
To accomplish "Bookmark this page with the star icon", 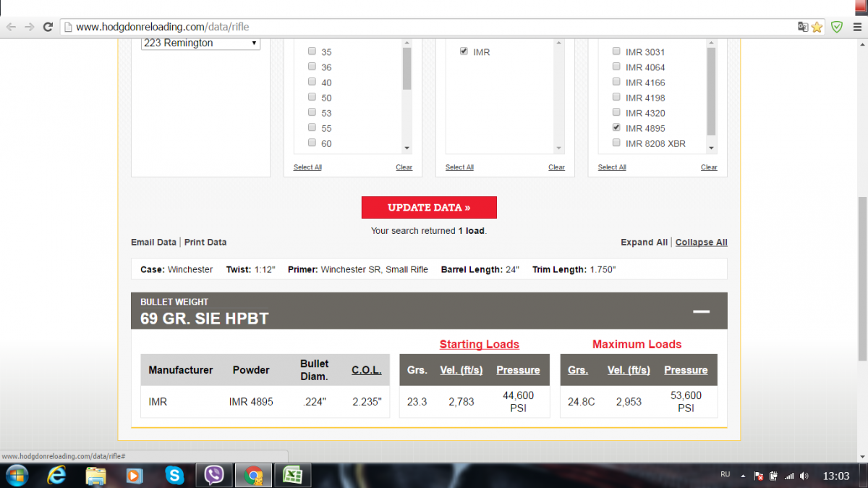I will [817, 27].
